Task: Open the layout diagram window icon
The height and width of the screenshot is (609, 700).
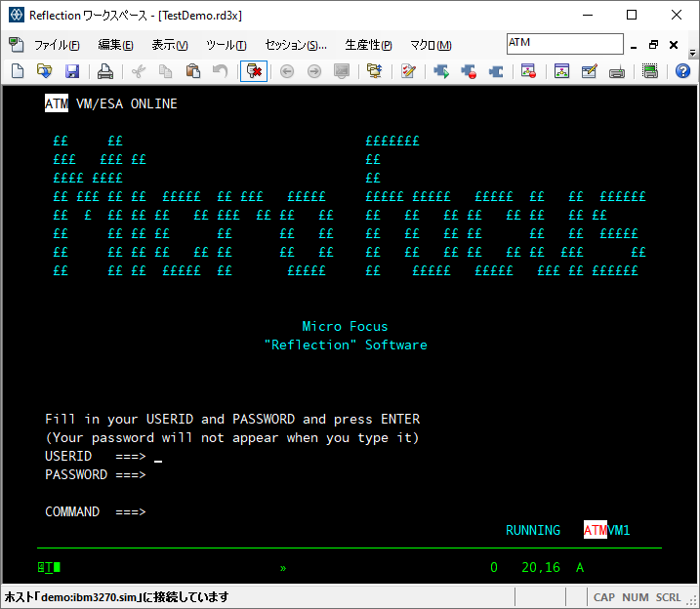Action: tap(561, 71)
